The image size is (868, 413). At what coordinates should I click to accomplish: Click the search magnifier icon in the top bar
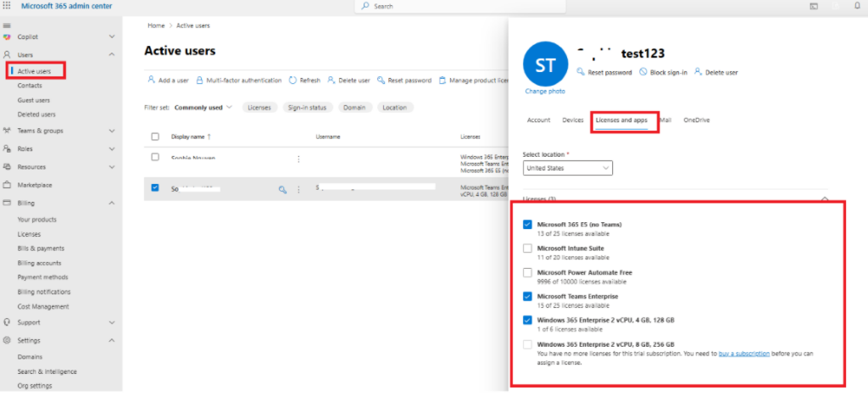(365, 6)
